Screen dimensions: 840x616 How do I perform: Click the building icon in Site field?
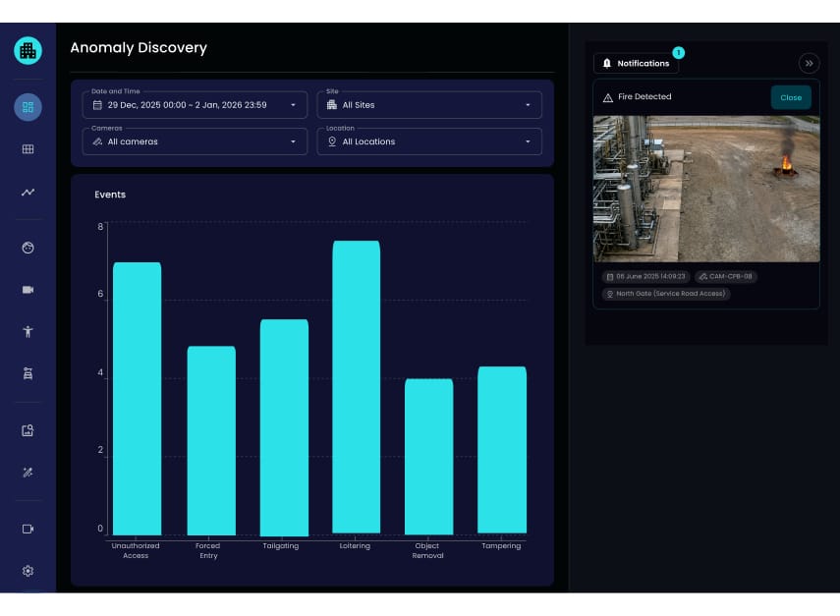pos(332,104)
